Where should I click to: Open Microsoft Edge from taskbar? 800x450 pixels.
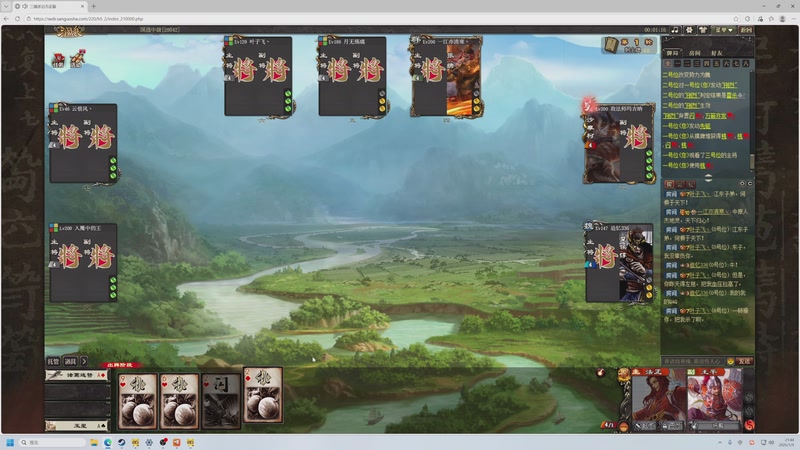(x=108, y=442)
